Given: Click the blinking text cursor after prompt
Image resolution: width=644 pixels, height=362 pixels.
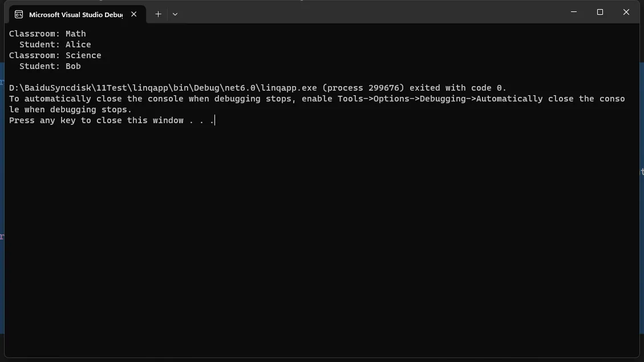Looking at the screenshot, I should [x=215, y=120].
